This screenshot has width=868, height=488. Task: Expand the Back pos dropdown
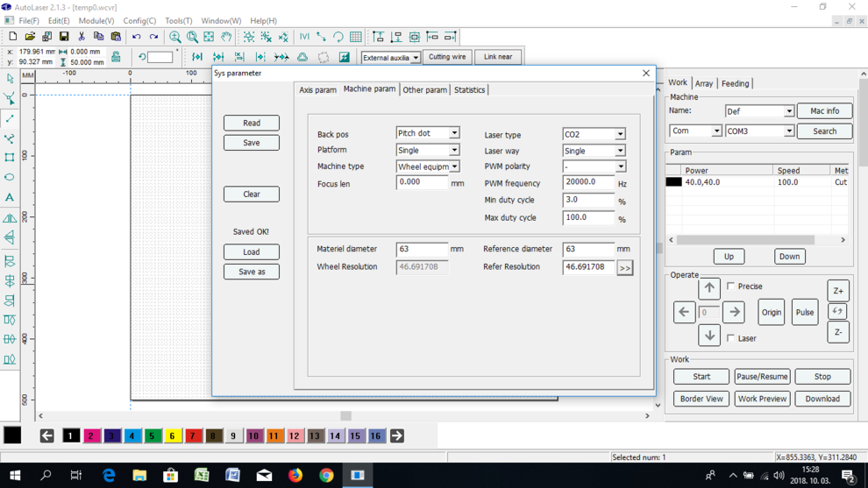click(x=454, y=133)
